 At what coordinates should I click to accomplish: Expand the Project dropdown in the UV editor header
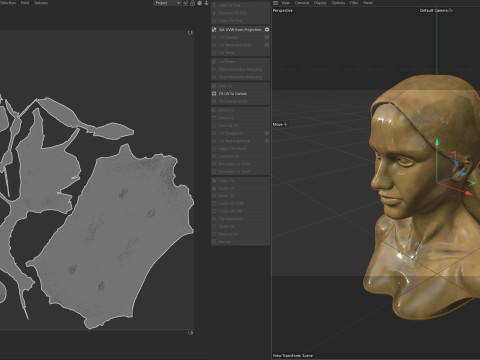tap(167, 3)
